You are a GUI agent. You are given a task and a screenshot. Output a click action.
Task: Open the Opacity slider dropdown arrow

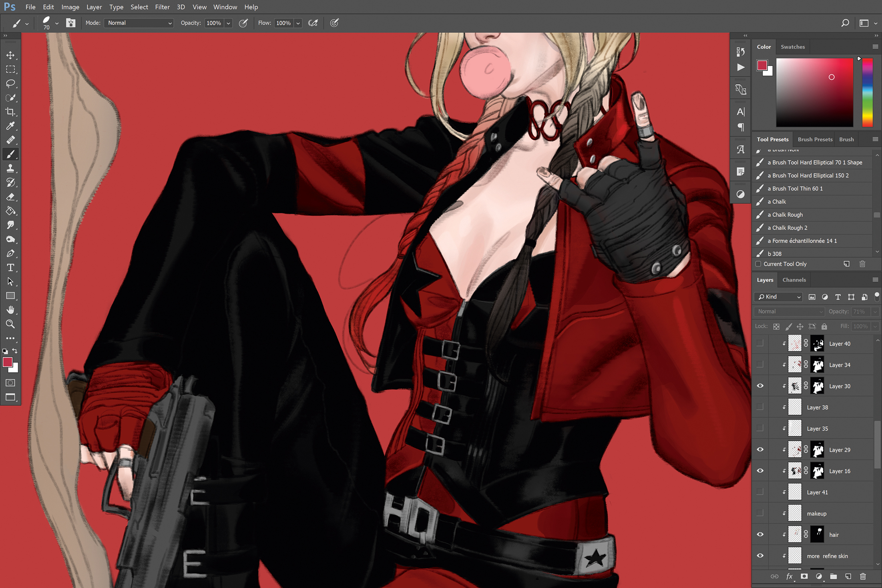(228, 23)
